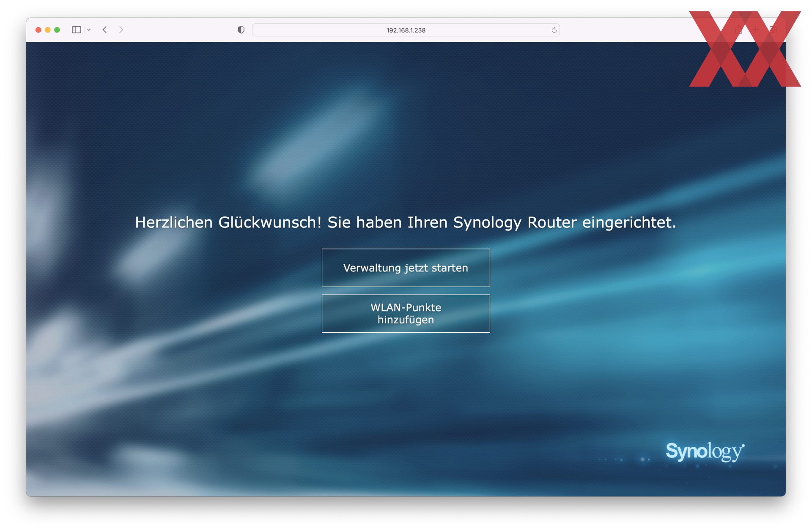
Task: Close the Safari window with red button
Action: click(38, 30)
